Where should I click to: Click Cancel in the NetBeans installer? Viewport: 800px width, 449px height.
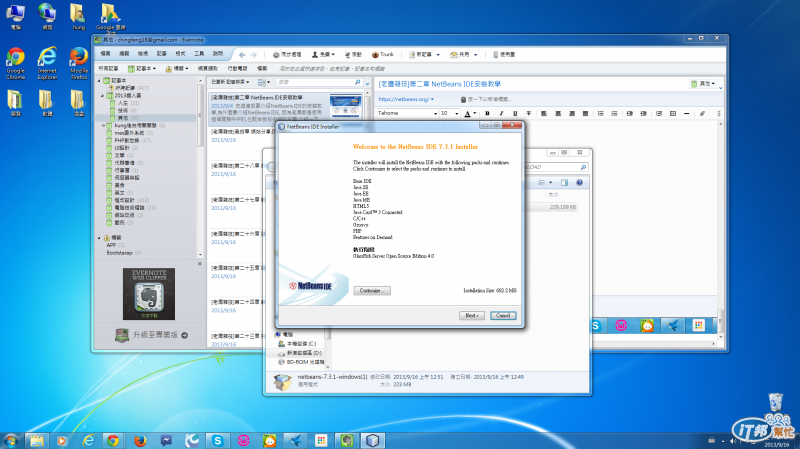point(503,316)
